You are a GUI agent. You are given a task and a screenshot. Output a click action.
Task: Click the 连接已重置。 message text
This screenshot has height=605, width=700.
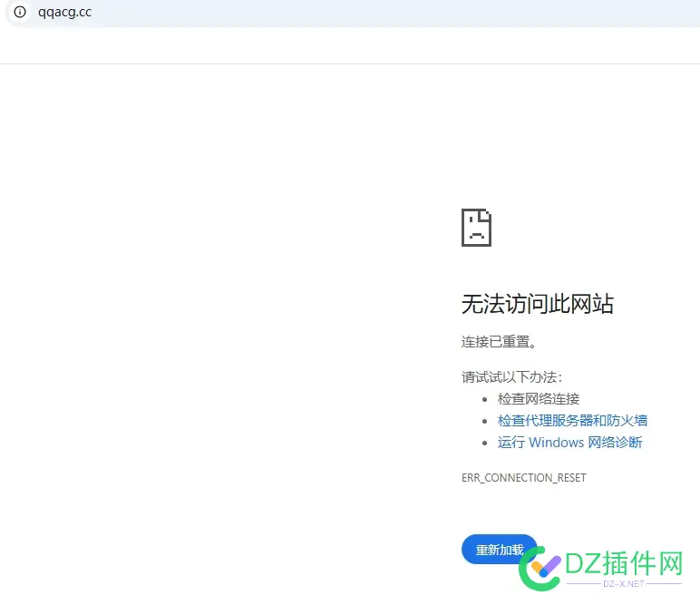coord(499,342)
